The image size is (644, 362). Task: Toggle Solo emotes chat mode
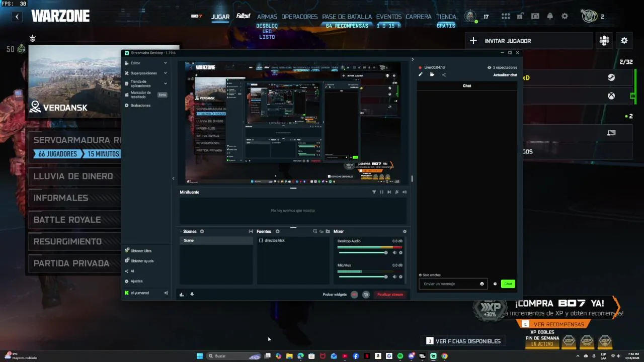pos(430,275)
